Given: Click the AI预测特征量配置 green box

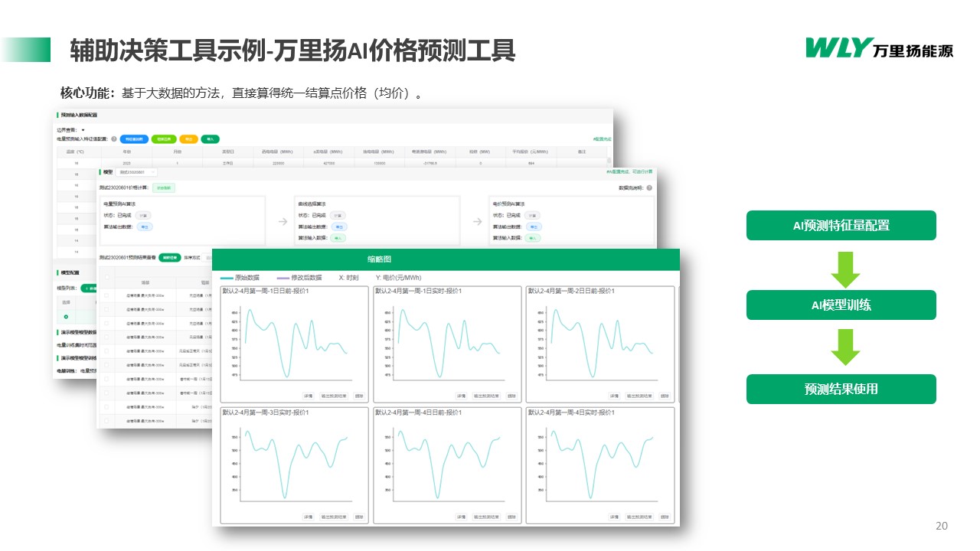Looking at the screenshot, I should click(x=841, y=225).
